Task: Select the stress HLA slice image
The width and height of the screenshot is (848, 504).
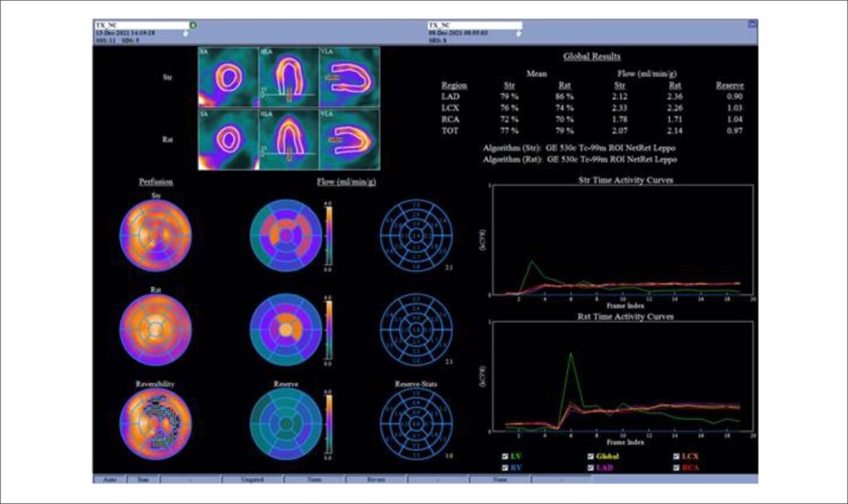Action: pos(288,77)
